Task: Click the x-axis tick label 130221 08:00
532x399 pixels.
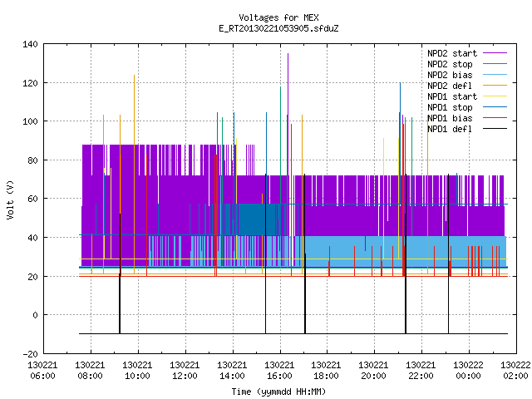Action: pos(90,371)
